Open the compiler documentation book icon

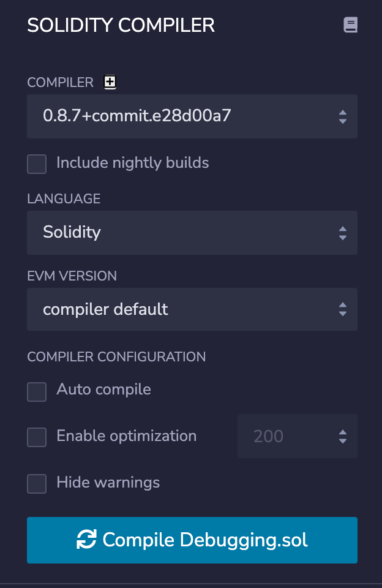tap(351, 25)
